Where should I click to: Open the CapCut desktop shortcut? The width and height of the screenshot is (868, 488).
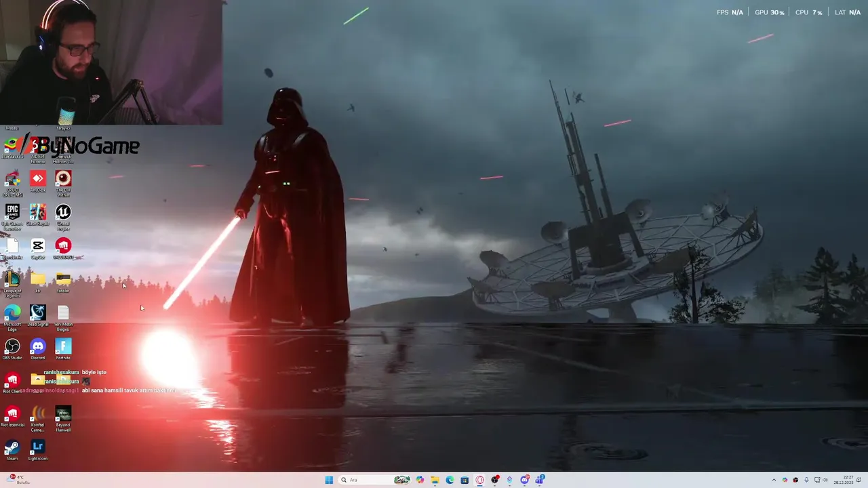coord(38,249)
